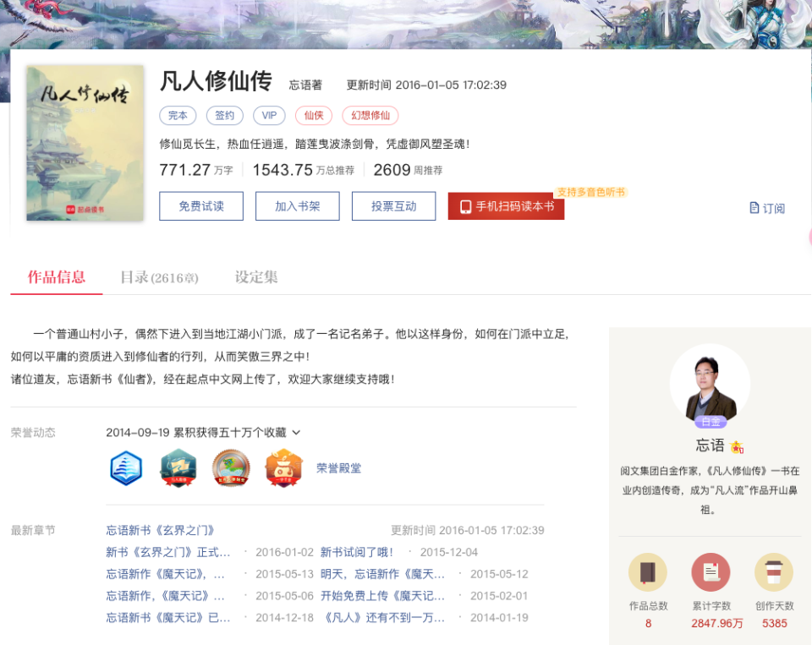The height and width of the screenshot is (645, 812).
Task: Select the blue collection honor badge
Action: pos(126,468)
